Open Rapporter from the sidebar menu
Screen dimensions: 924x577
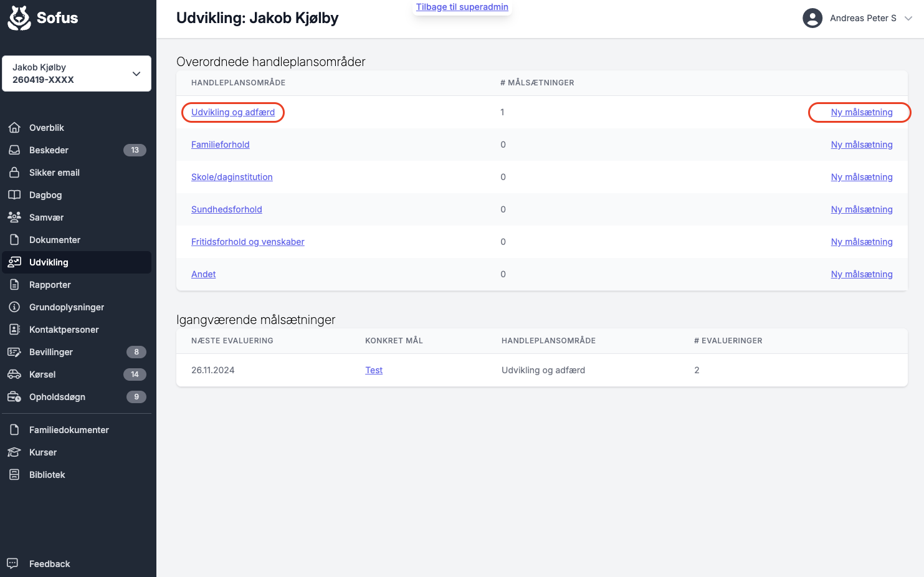click(50, 285)
